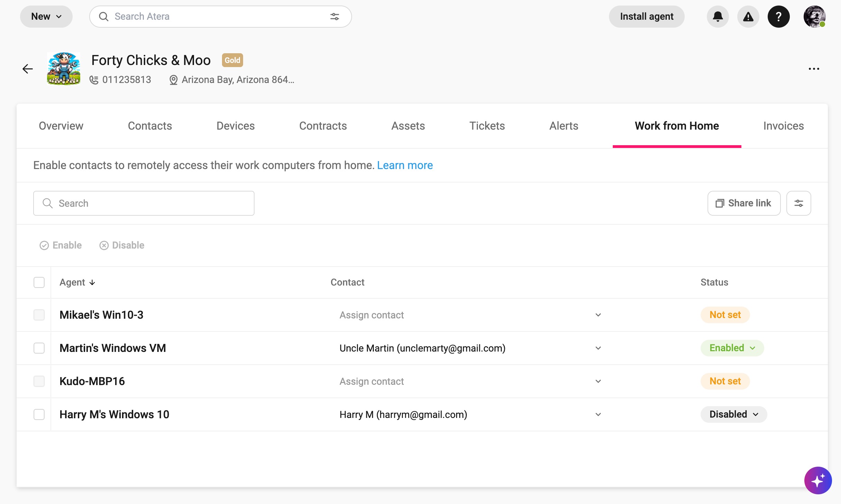Viewport: 841px width, 504px height.
Task: Click the customer phone number 011235813
Action: coord(127,80)
